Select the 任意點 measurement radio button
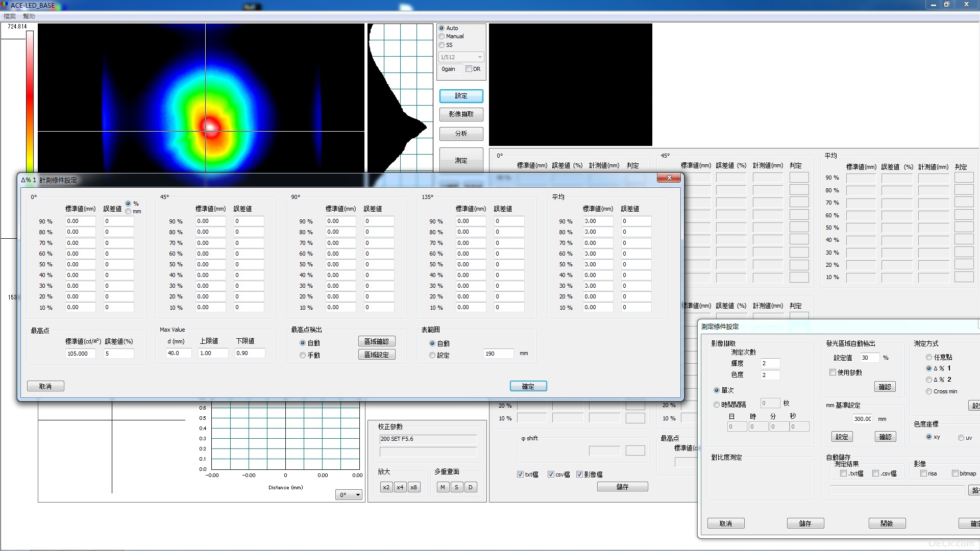This screenshot has width=980, height=551. pyautogui.click(x=929, y=357)
